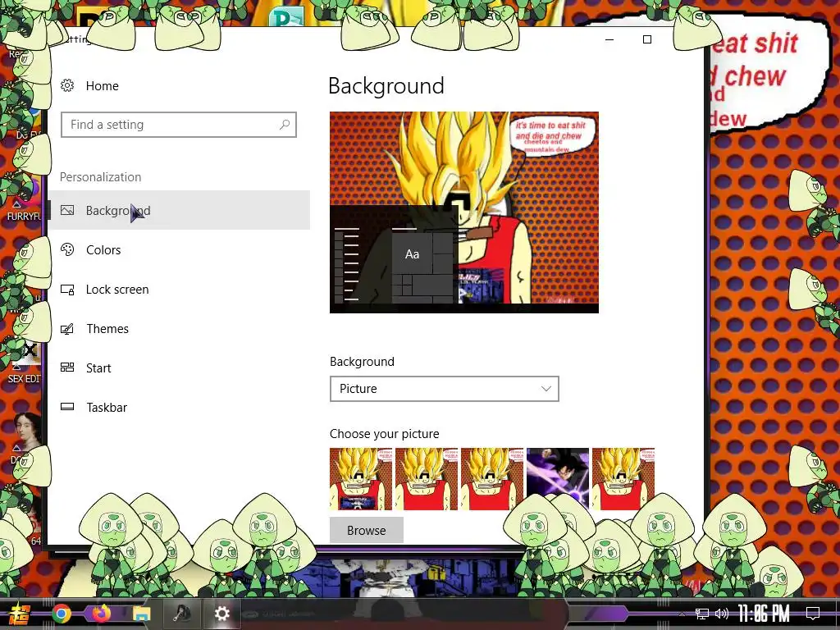Choose the purple dark-haired character thumbnail
This screenshot has width=840, height=630.
pyautogui.click(x=558, y=479)
